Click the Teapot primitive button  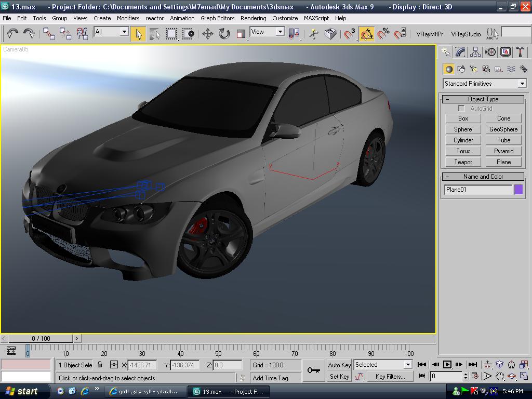click(463, 162)
